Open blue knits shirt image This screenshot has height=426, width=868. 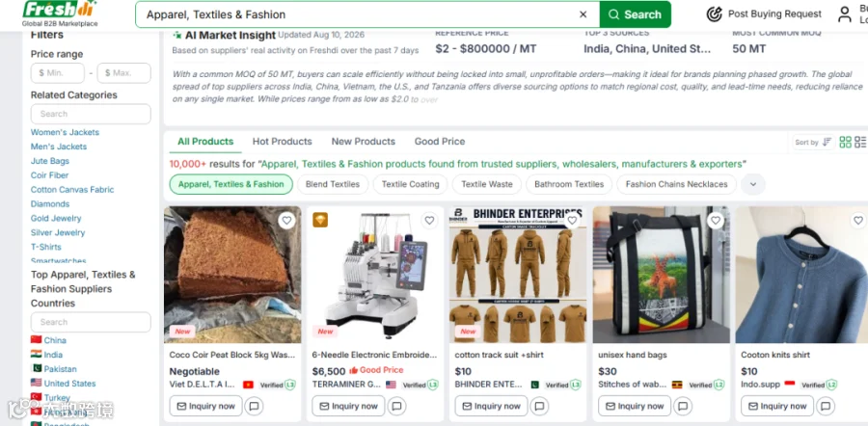point(801,275)
